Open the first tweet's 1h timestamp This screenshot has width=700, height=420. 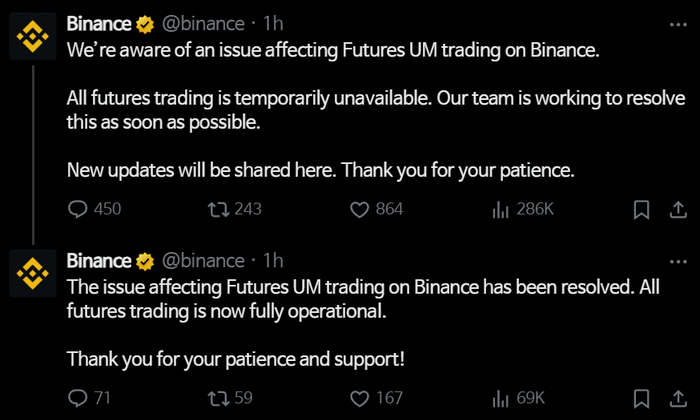(x=273, y=23)
